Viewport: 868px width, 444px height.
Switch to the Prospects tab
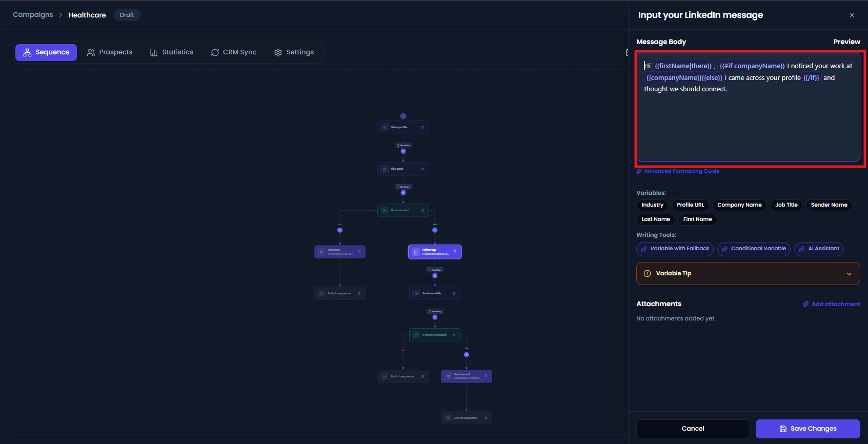[110, 52]
